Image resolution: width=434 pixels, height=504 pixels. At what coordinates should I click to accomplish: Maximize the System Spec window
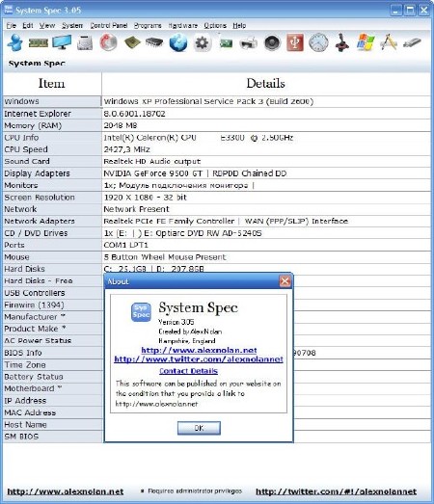pyautogui.click(x=410, y=10)
